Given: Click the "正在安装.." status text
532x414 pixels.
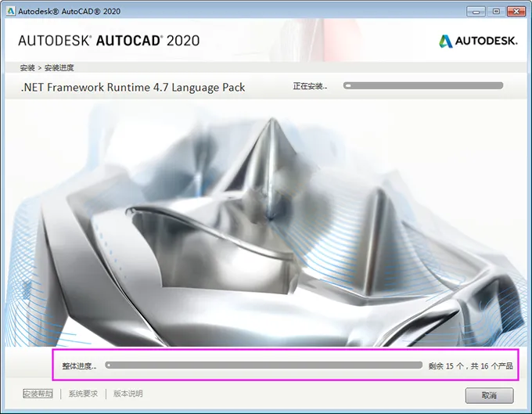Looking at the screenshot, I should 310,86.
